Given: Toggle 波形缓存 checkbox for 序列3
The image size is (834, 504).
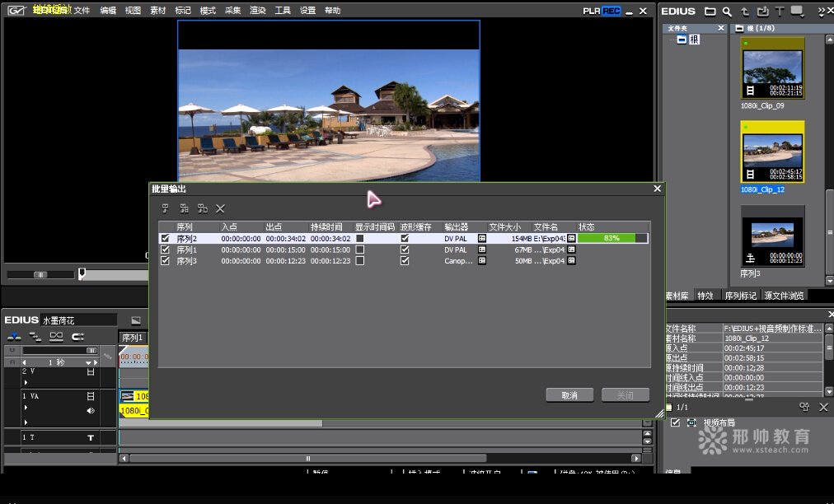Looking at the screenshot, I should (x=405, y=261).
